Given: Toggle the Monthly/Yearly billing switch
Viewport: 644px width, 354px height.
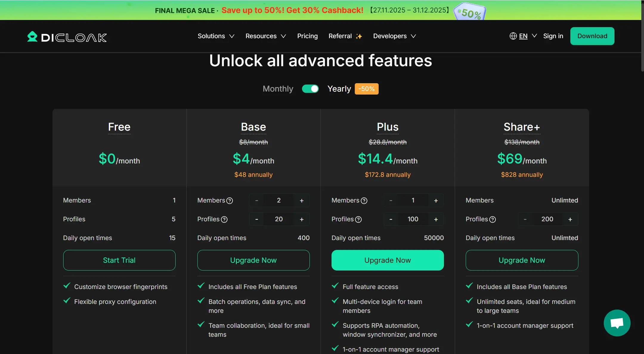Looking at the screenshot, I should (x=310, y=89).
